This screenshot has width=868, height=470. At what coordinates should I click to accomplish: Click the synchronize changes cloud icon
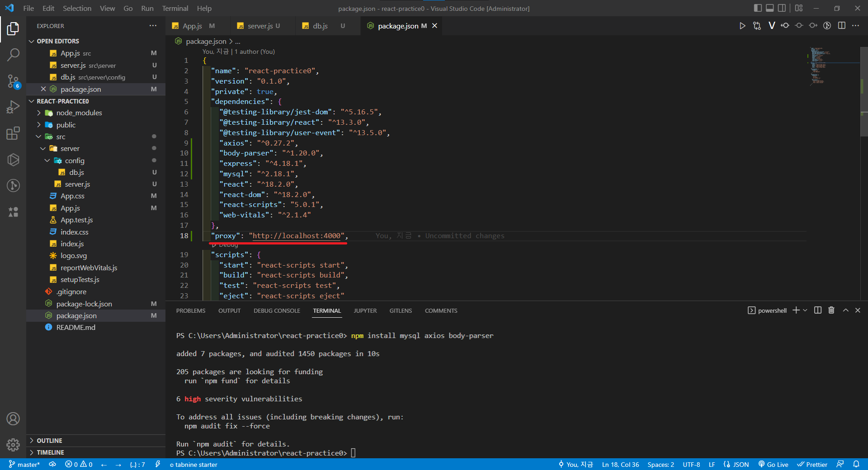pyautogui.click(x=52, y=464)
